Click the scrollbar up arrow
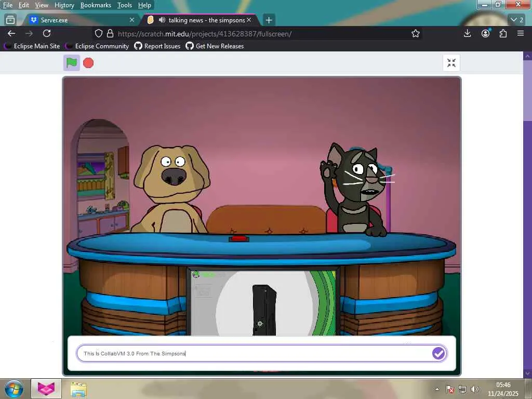Image resolution: width=532 pixels, height=399 pixels. click(527, 56)
